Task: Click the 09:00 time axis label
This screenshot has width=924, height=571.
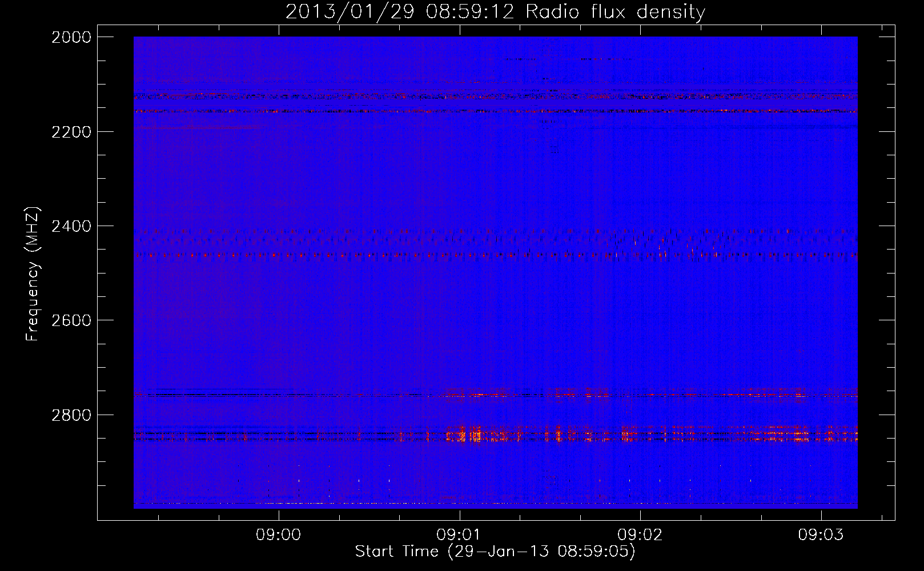Action: pyautogui.click(x=278, y=535)
